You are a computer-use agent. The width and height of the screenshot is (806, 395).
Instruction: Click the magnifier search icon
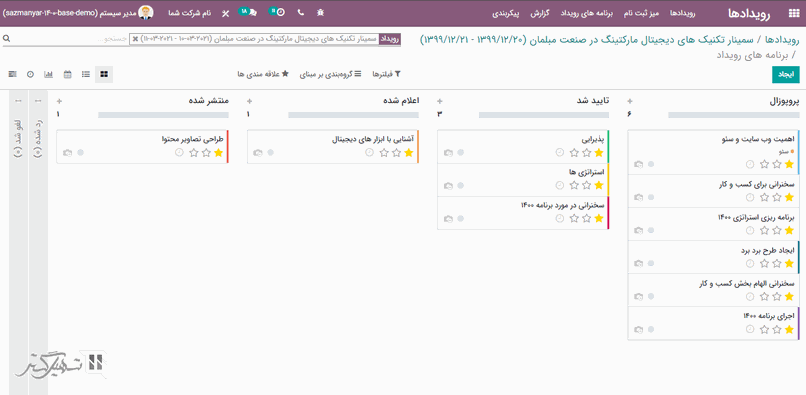tap(6, 39)
